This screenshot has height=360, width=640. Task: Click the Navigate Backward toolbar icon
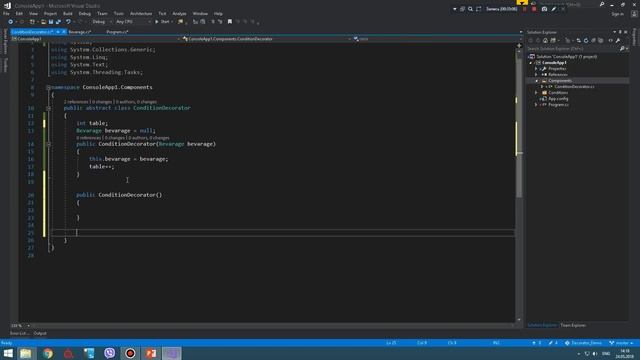point(11,22)
